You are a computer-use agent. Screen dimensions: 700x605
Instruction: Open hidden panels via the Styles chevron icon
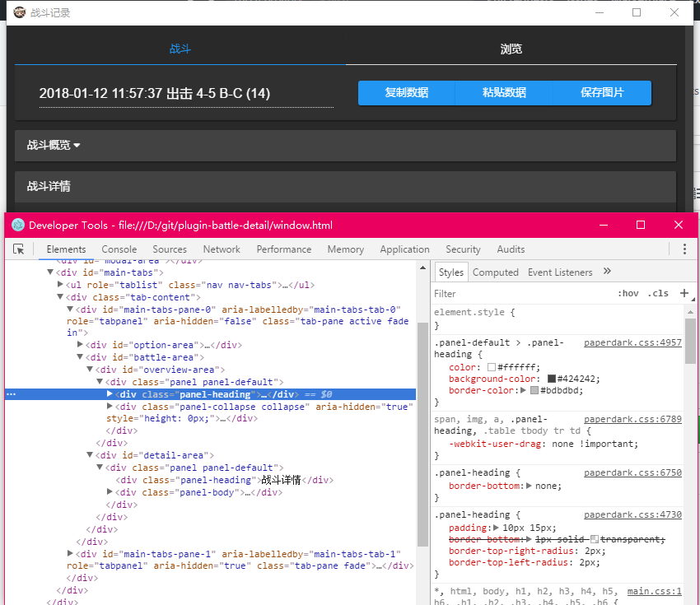pyautogui.click(x=609, y=272)
